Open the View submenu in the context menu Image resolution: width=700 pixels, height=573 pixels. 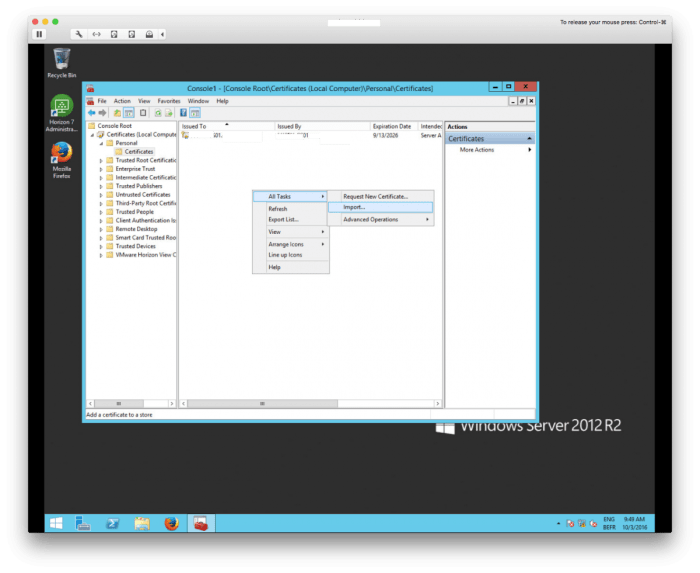(290, 232)
